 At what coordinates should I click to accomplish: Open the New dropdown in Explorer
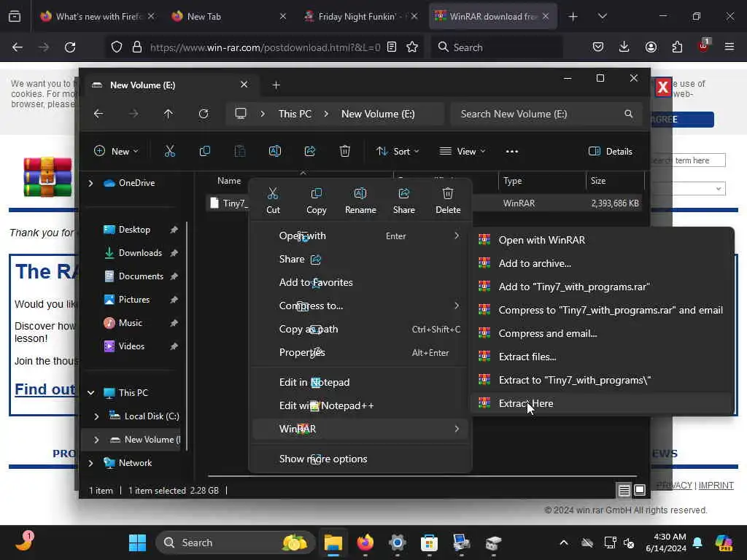[x=116, y=152]
